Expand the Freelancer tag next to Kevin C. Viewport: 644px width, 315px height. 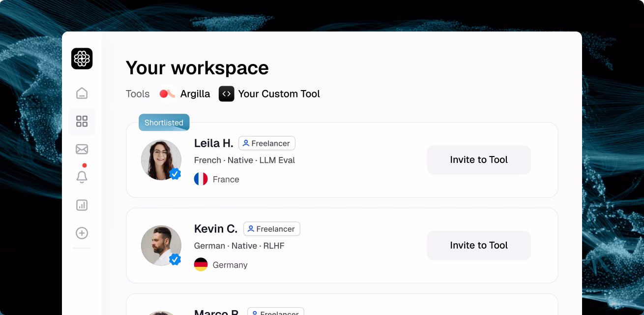pyautogui.click(x=272, y=228)
